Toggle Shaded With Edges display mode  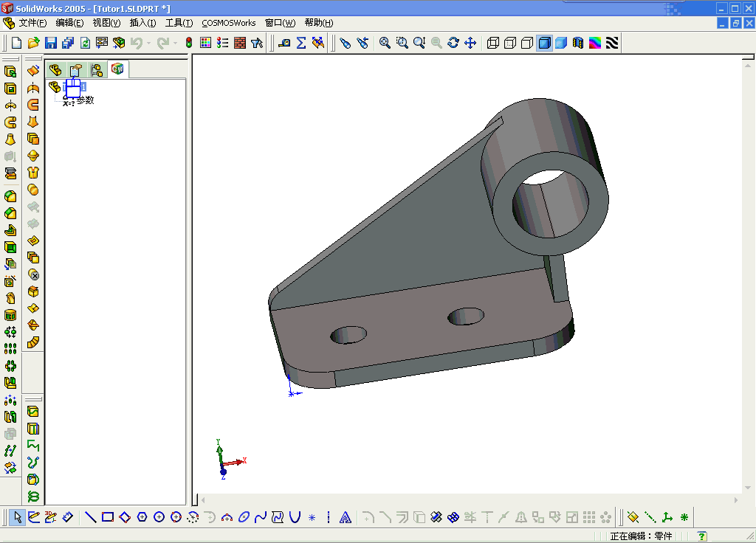(x=544, y=43)
